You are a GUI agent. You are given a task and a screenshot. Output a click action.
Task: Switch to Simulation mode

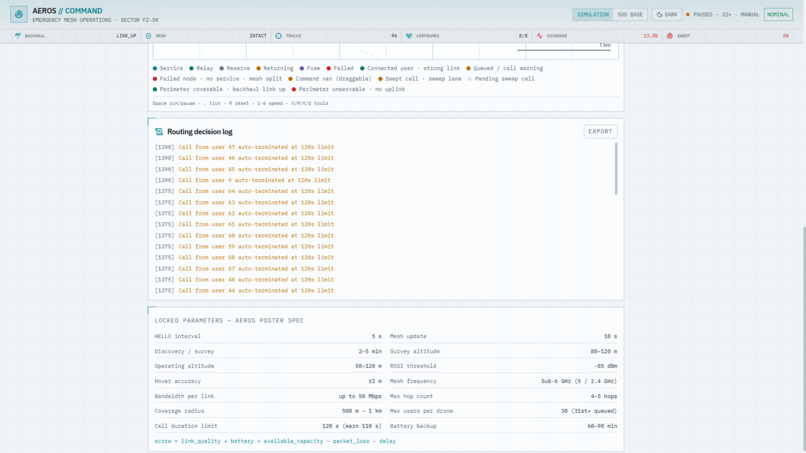(x=593, y=14)
